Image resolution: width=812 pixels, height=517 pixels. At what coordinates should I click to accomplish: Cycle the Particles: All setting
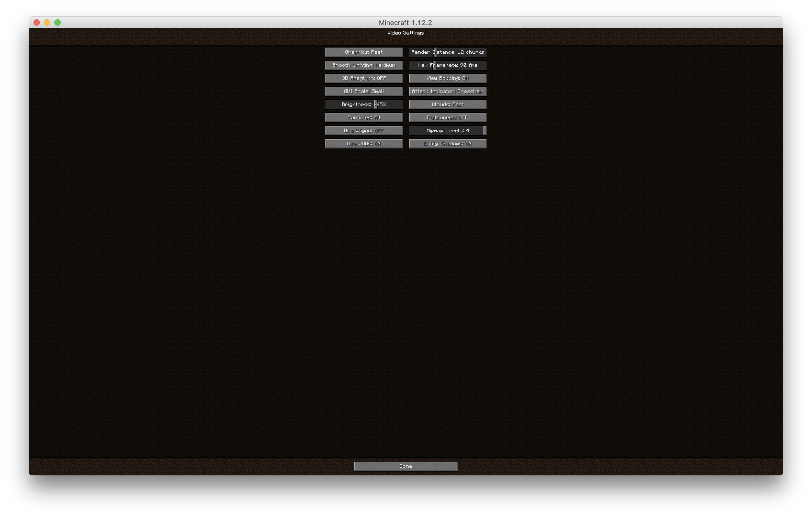point(364,117)
